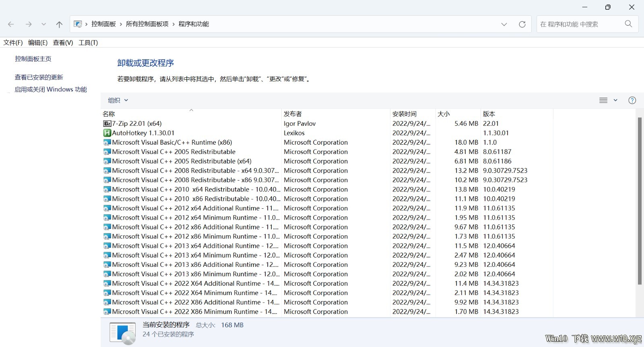Expand the chevron after 所有控制面板项 in breadcrumb
644x347 pixels.
[173, 24]
